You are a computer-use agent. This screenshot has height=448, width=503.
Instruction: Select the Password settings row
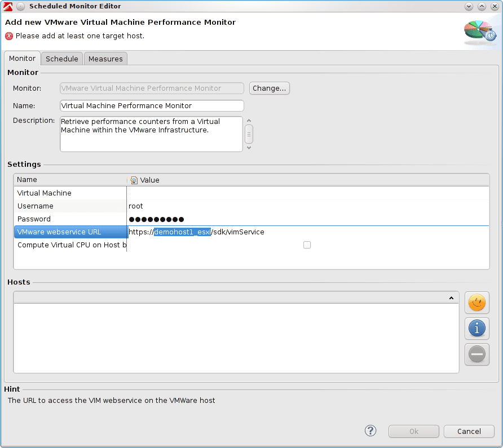[251, 219]
